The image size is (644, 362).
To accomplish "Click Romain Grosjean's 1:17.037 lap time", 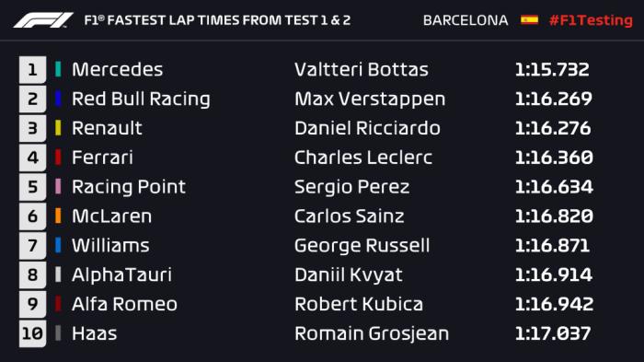I will (553, 333).
